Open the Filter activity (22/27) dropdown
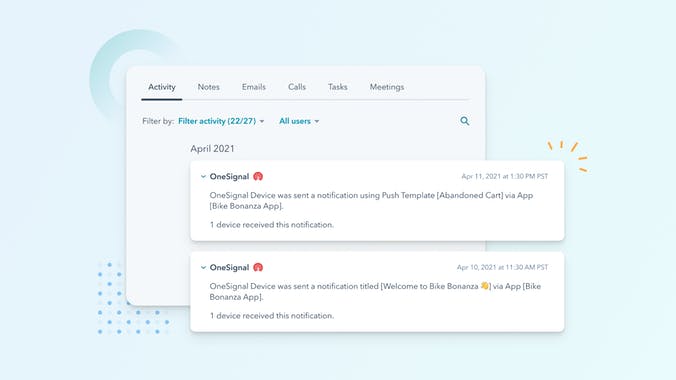Screen dimensions: 676x380 click(x=221, y=121)
